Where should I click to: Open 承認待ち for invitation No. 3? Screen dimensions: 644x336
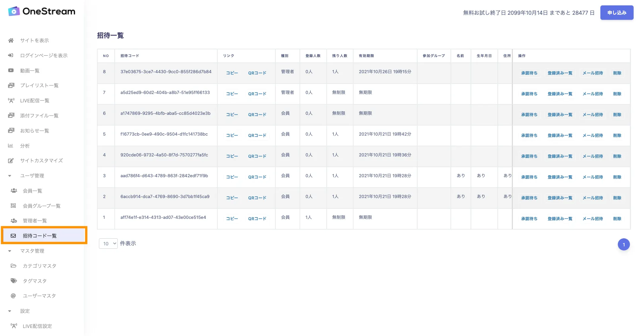pos(529,177)
